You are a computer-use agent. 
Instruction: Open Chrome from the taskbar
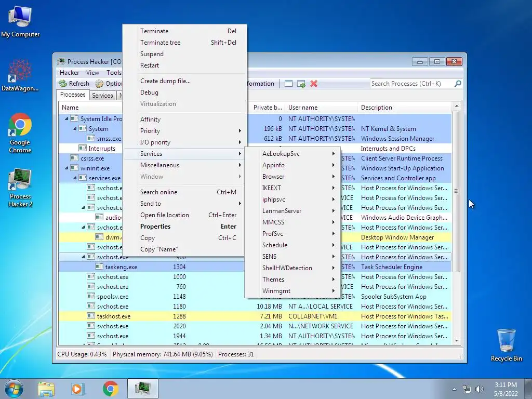[111, 389]
